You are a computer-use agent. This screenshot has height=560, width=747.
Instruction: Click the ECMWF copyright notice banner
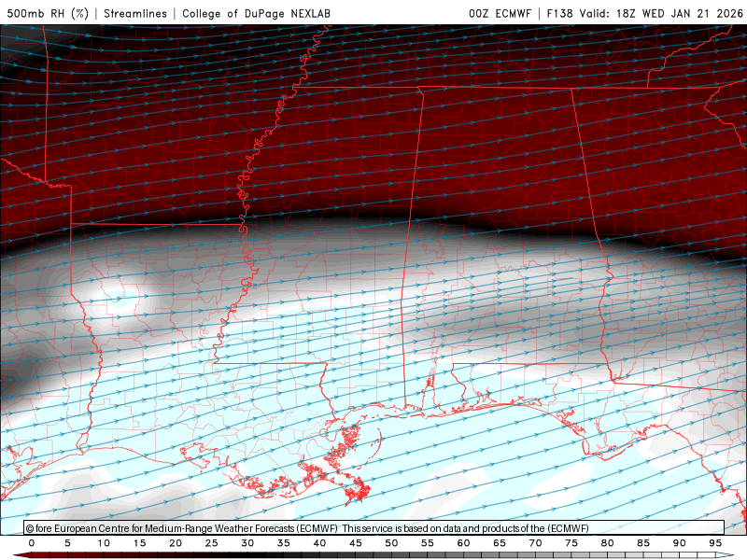tap(374, 528)
